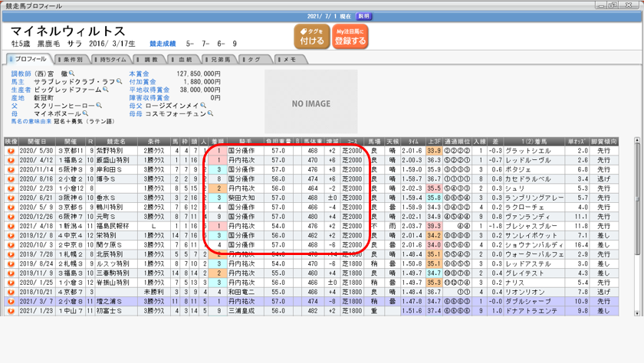This screenshot has height=363, width=644.
Task: Click the search icon beside dam マイネボヌール
Action: pos(86,113)
